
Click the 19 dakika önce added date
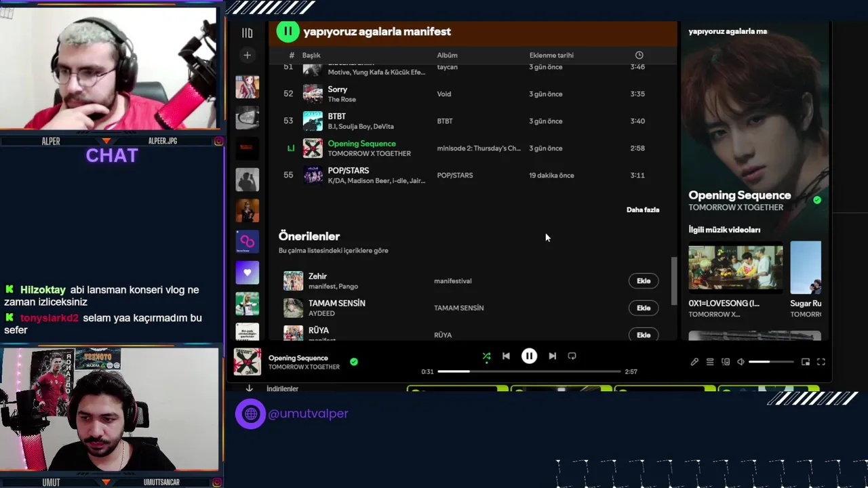pos(551,175)
